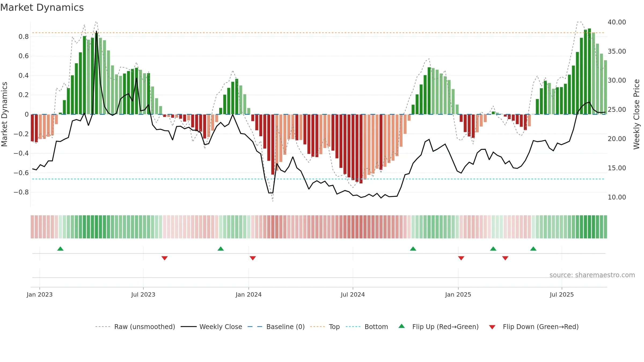The height and width of the screenshot is (362, 644).
Task: Click the Jul 2025 x-axis label
Action: pyautogui.click(x=562, y=294)
